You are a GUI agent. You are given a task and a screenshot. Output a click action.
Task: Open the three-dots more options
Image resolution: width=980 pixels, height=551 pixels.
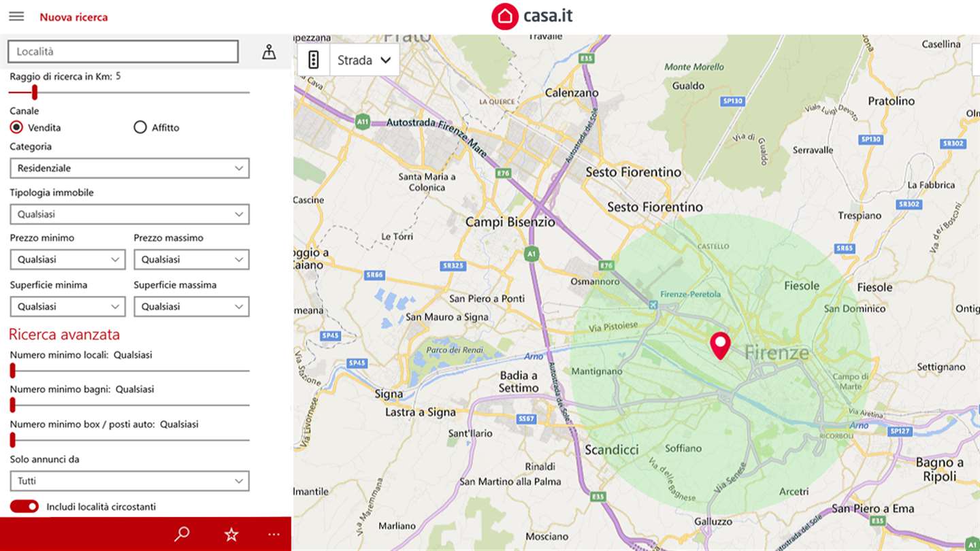pyautogui.click(x=274, y=535)
